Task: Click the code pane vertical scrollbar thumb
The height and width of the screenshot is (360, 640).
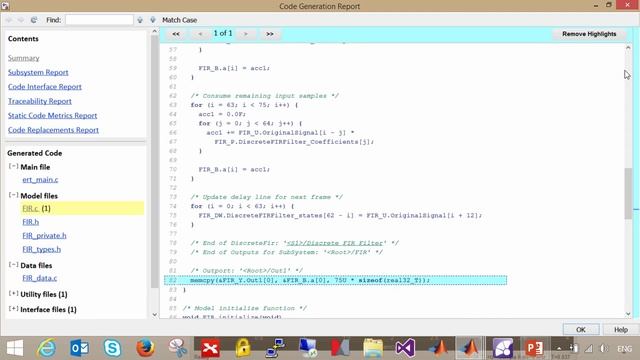Action: 628,194
